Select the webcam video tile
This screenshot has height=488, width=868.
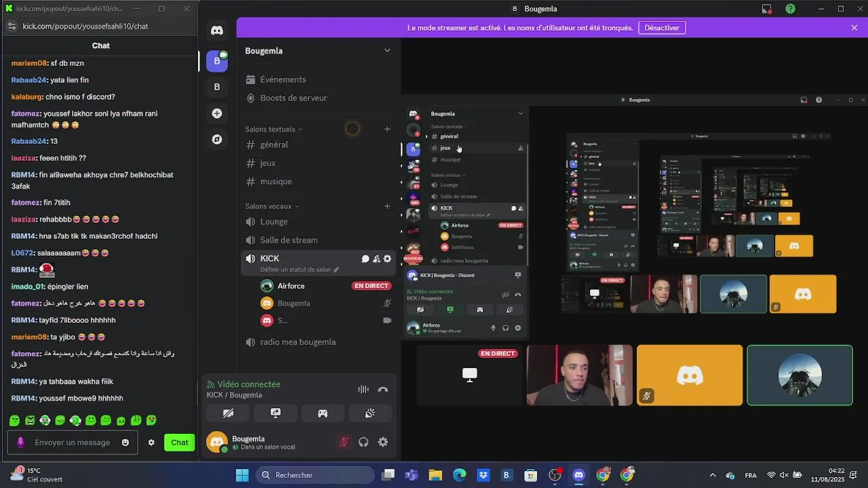click(x=580, y=375)
